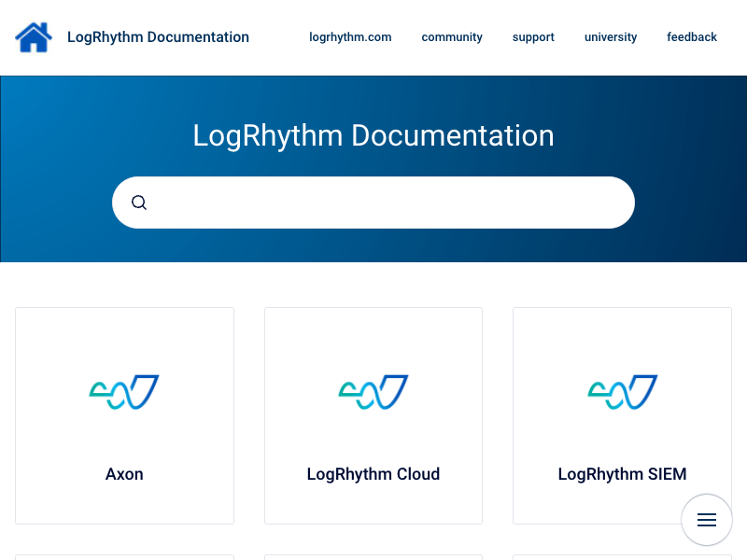Screen dimensions: 747x560
Task: Go to the logrhythm.com link
Action: pos(350,37)
